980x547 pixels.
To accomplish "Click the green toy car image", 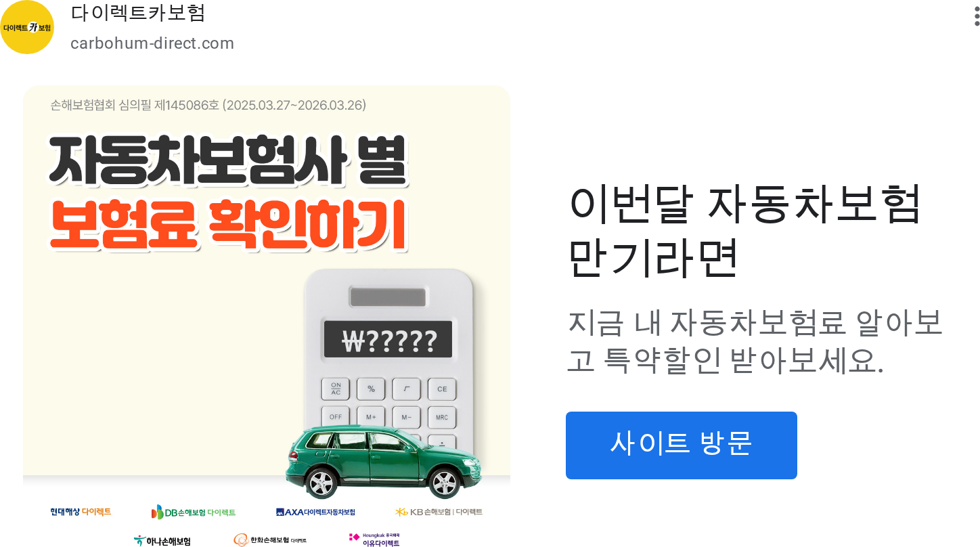I will 384,461.
